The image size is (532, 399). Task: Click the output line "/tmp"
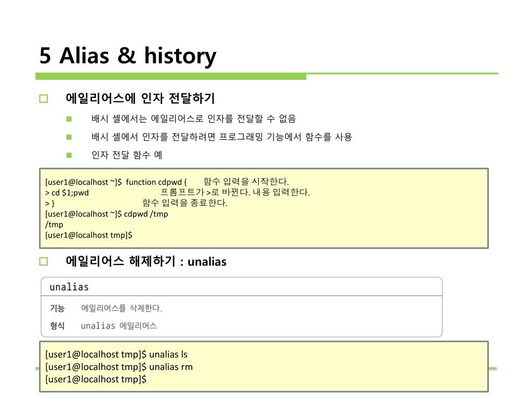tap(54, 224)
